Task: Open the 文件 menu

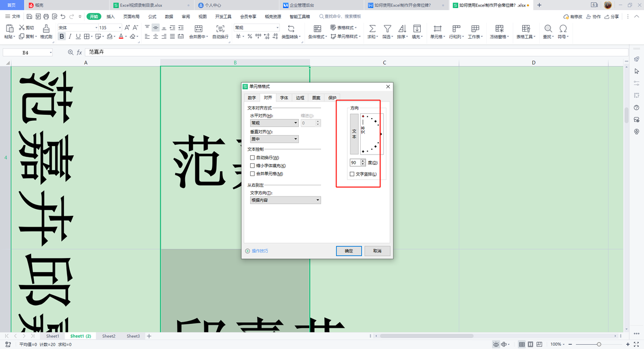Action: 13,17
